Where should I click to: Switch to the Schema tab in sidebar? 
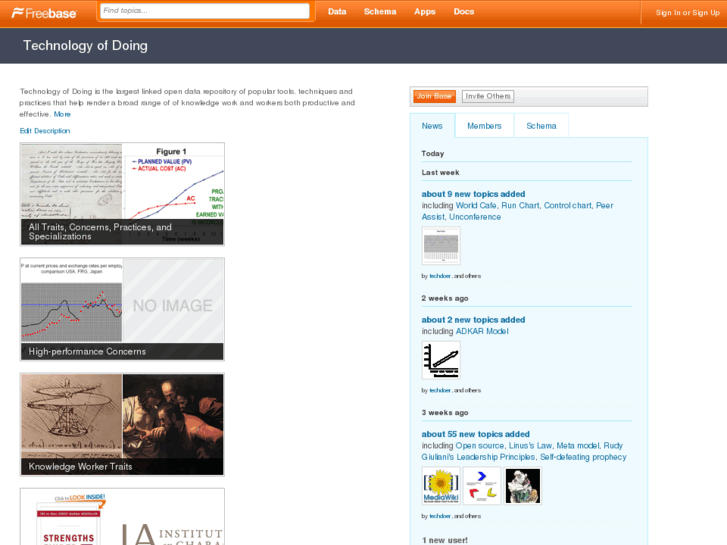(541, 126)
